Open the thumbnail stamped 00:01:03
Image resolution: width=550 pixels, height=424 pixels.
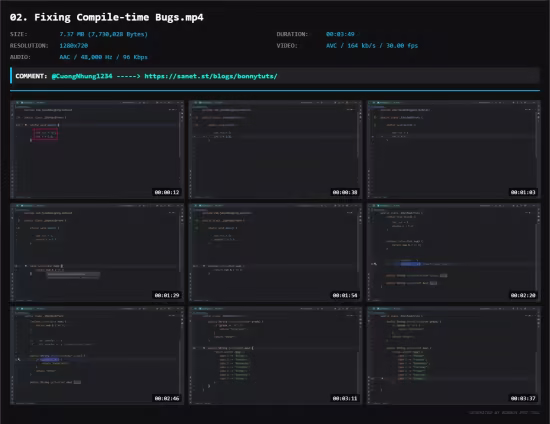click(454, 149)
